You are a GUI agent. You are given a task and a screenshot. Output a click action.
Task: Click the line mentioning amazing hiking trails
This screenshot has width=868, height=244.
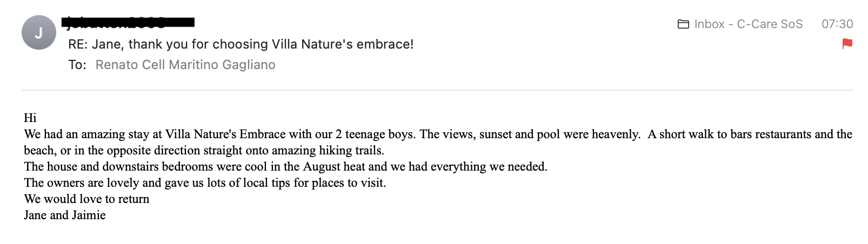204,150
